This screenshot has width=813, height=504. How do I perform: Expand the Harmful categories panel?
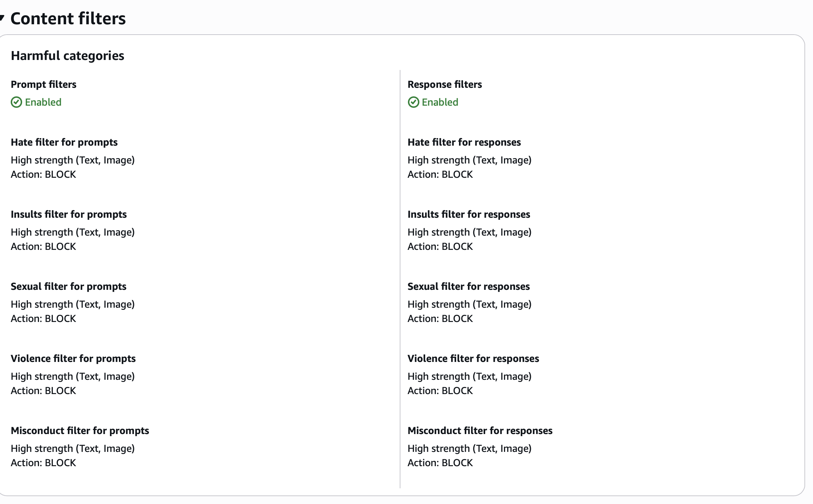coord(68,55)
